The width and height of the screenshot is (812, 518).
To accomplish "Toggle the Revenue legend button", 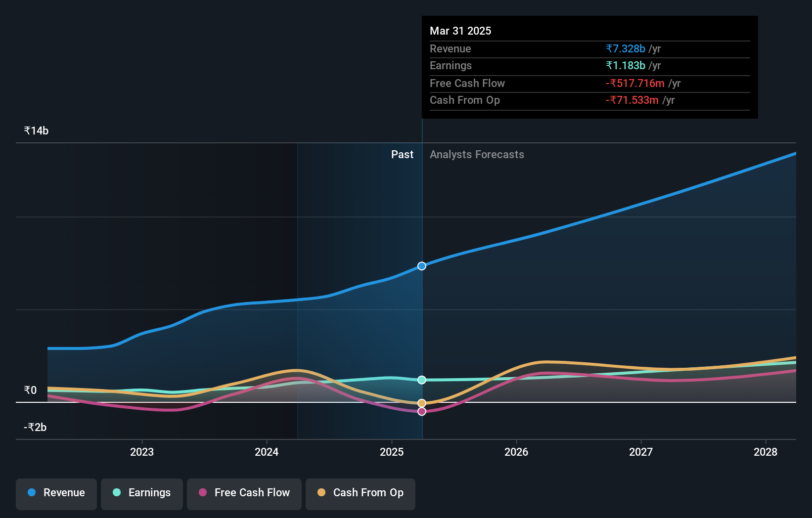I will 56,494.
